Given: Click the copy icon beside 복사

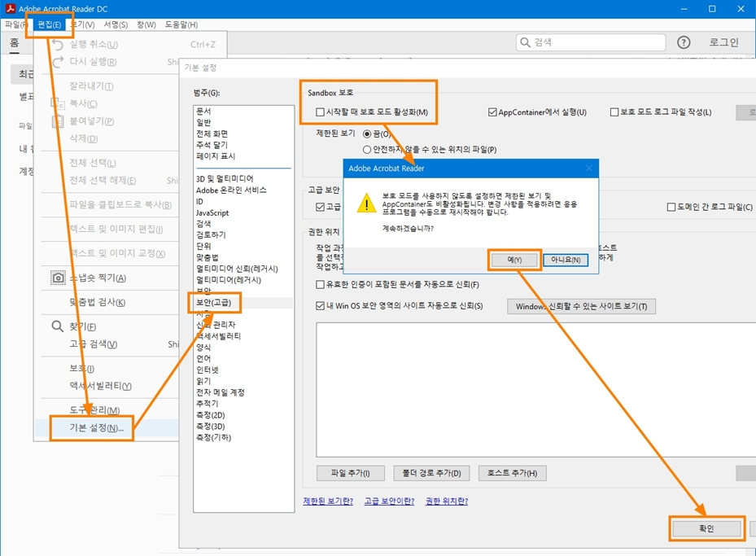Looking at the screenshot, I should coord(58,103).
